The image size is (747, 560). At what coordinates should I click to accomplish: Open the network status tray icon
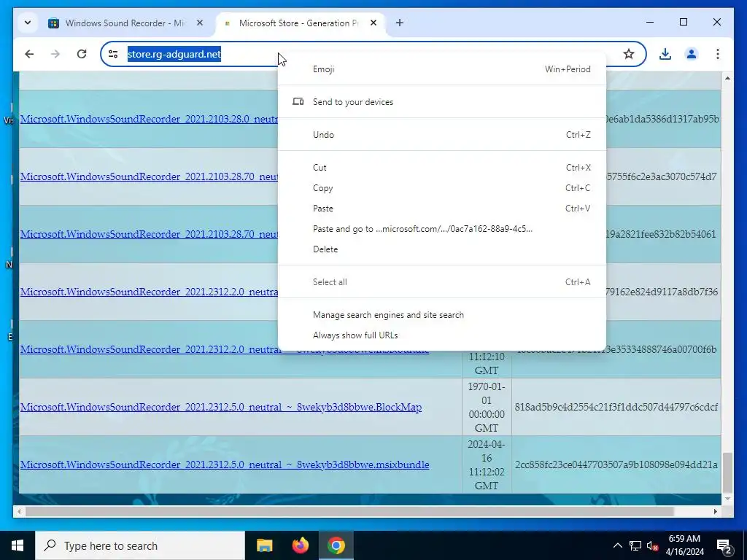tap(635, 545)
